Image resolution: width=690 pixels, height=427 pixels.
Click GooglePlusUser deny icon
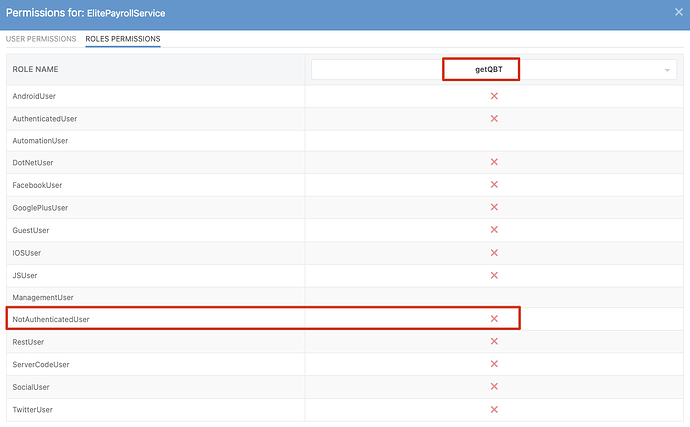point(494,207)
